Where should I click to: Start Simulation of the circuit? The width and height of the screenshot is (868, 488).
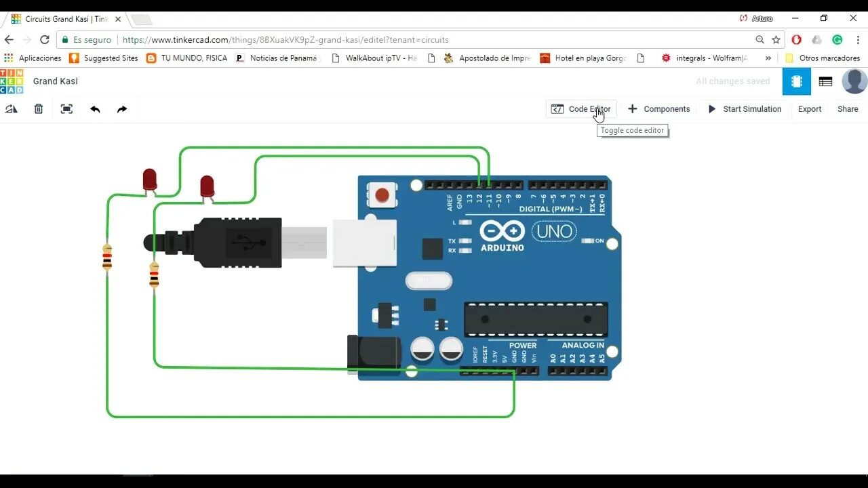[745, 108]
